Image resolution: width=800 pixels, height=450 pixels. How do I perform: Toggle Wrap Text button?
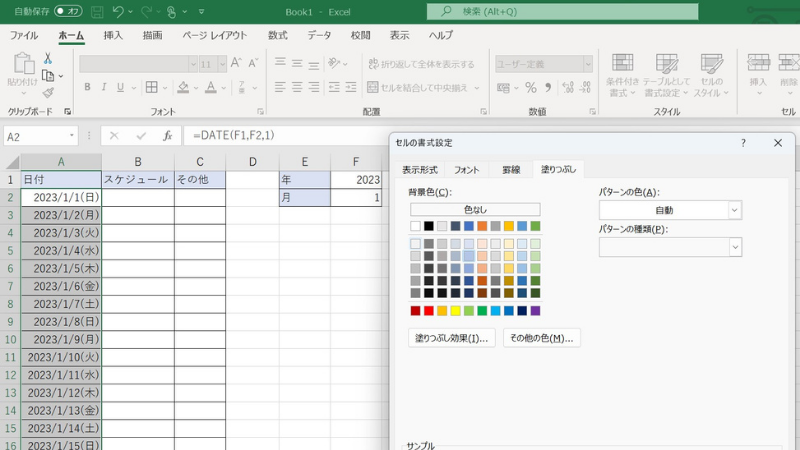click(x=421, y=64)
